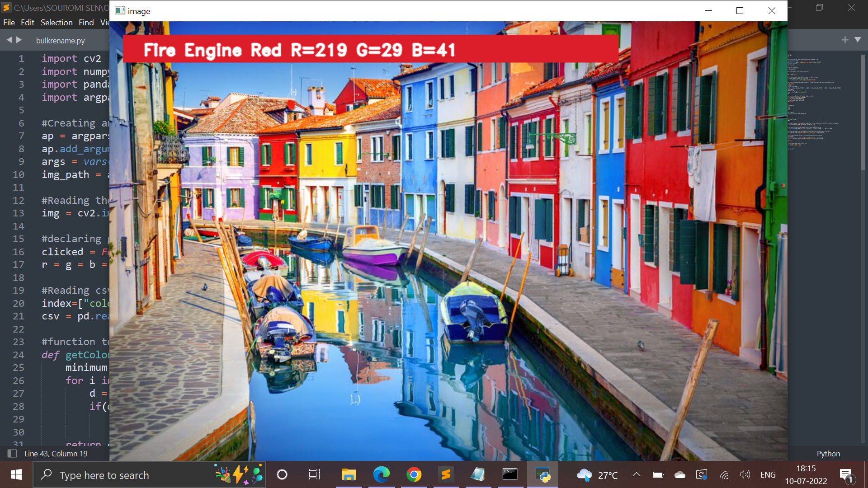Open the Notepad-style app on the taskbar
The width and height of the screenshot is (868, 488).
pos(478,475)
